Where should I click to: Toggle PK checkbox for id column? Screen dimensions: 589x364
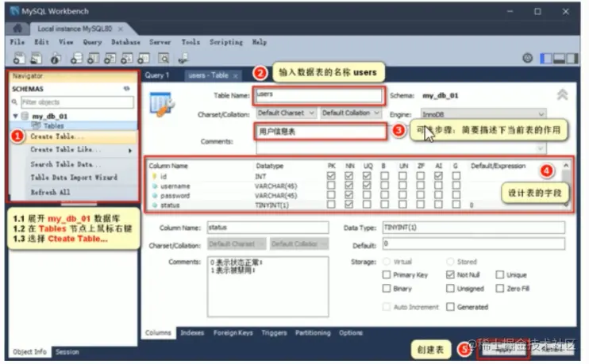coord(331,175)
